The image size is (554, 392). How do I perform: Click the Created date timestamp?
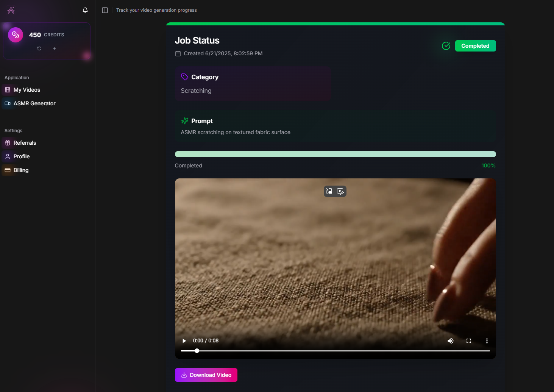(x=223, y=53)
